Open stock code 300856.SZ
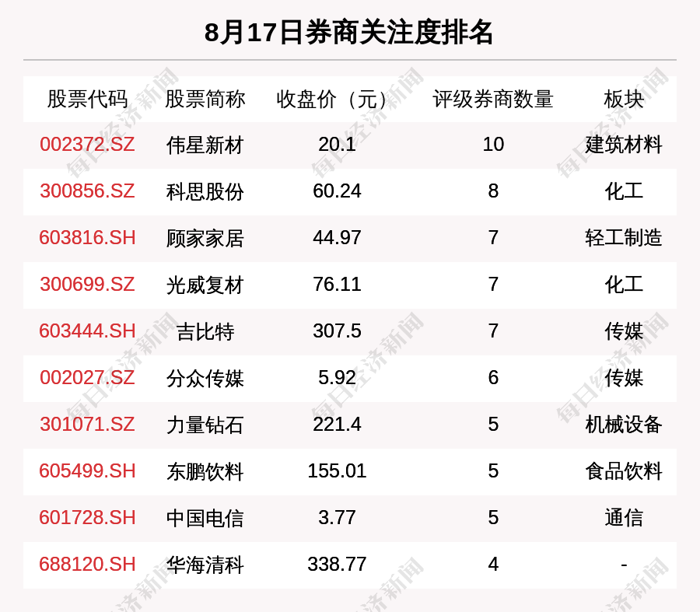 [x=87, y=191]
